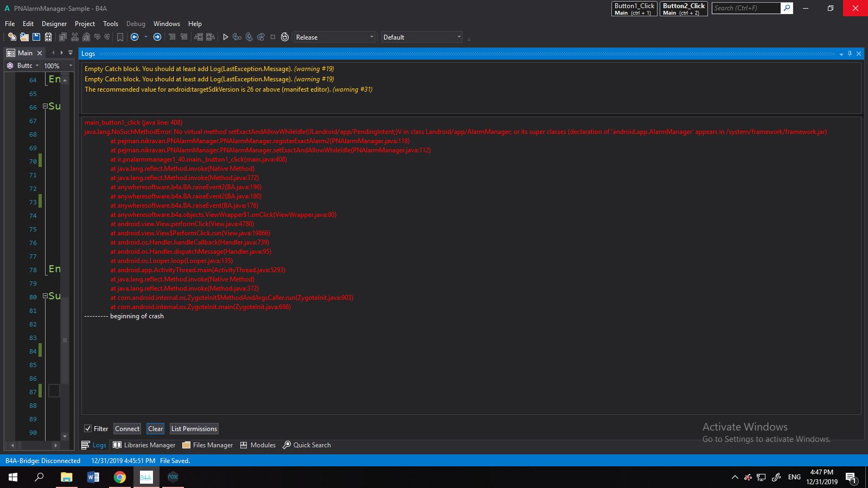Click the List Permissions button
This screenshot has height=488, width=868.
coord(194,428)
